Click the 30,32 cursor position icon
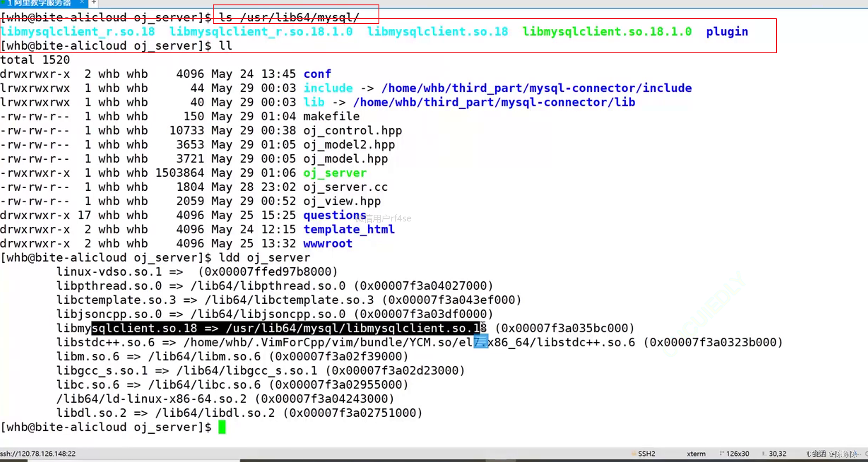Image resolution: width=868 pixels, height=462 pixels. (x=764, y=454)
